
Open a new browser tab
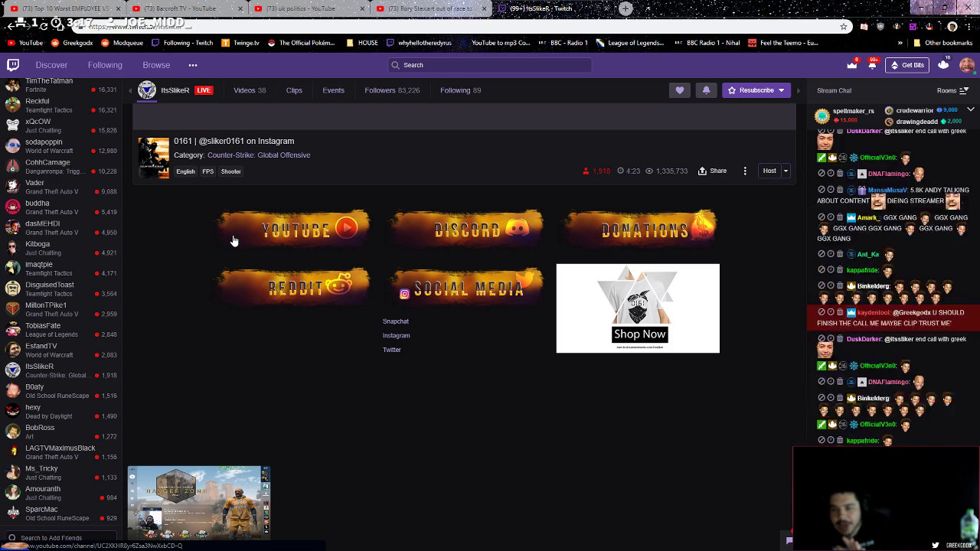626,8
